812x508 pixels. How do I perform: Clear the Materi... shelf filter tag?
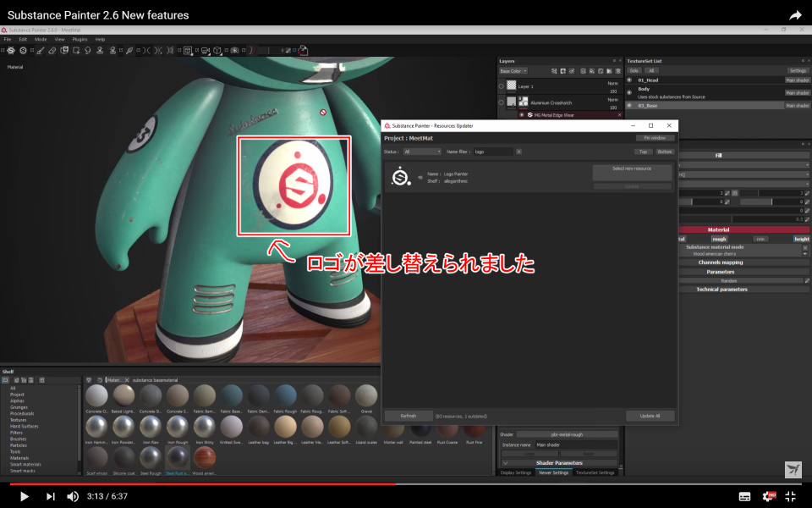coord(127,380)
